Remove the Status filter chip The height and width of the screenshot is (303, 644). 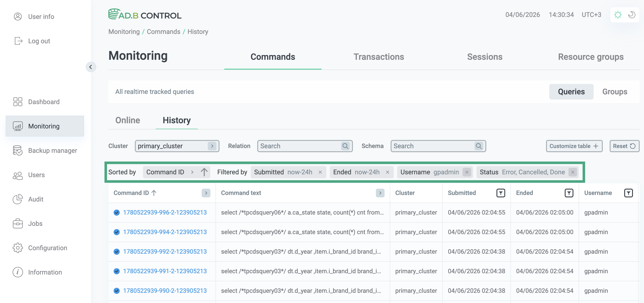(x=573, y=172)
